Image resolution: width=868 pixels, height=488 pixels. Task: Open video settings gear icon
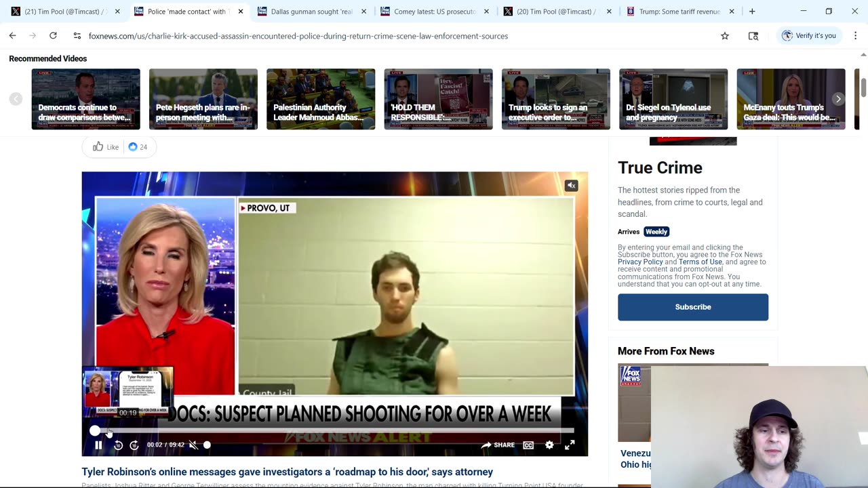[549, 445]
